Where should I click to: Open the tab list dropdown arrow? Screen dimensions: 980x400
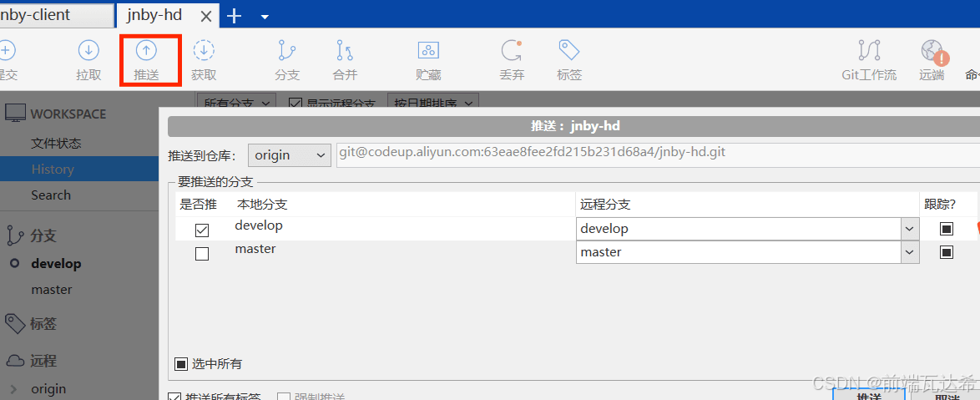pos(265,17)
